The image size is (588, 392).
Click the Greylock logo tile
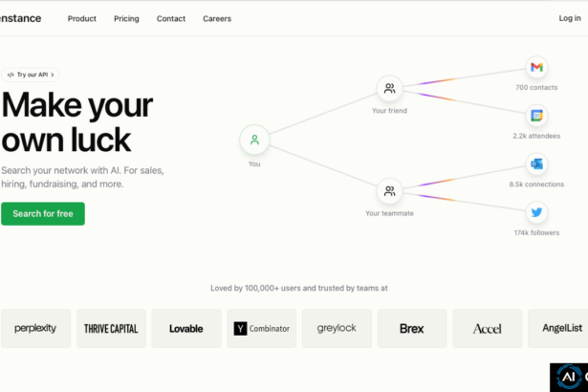[337, 328]
